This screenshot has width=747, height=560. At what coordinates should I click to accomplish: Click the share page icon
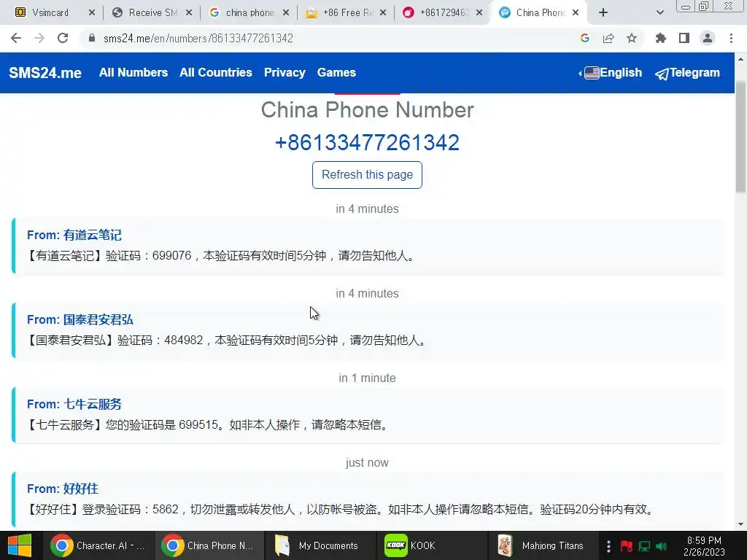(608, 38)
